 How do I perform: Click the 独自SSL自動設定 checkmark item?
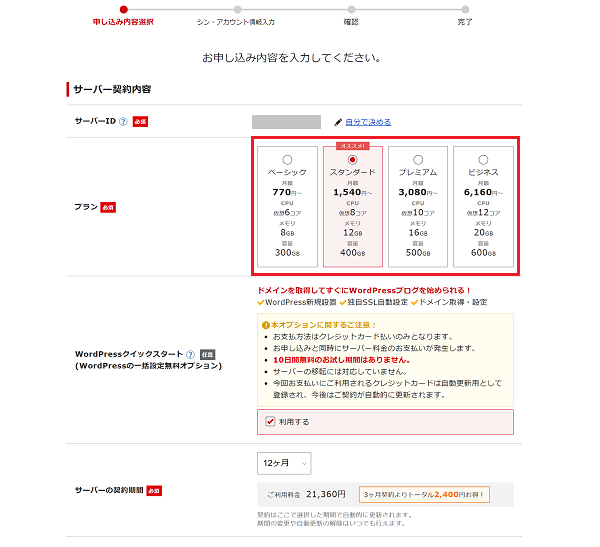coord(373,302)
